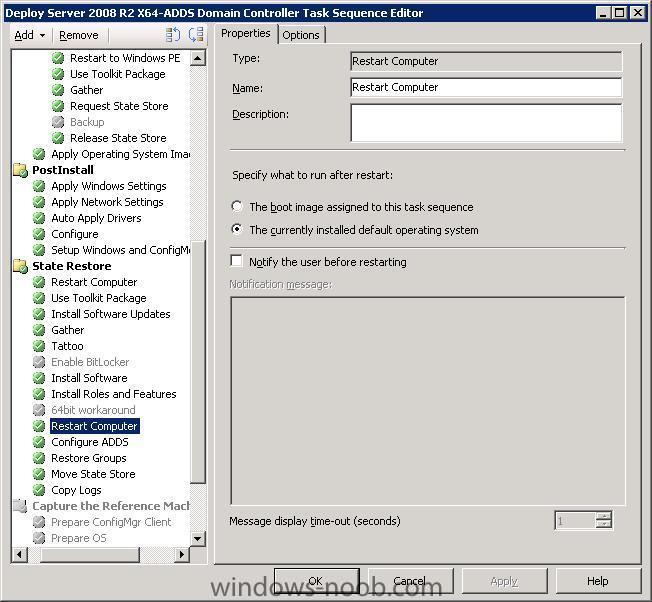Click the State Restore group folder icon
The image size is (652, 602).
[20, 266]
